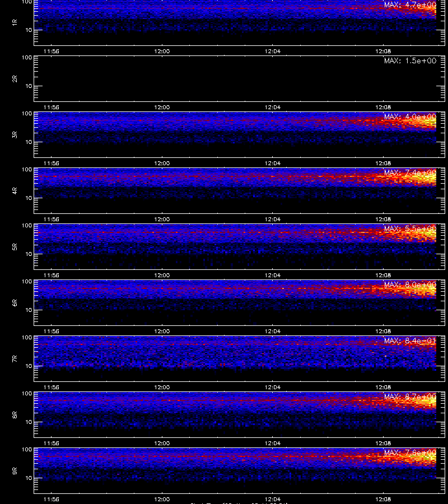The height and width of the screenshot is (504, 448).
Task: Click the 11:56 tick label under panel 5R
Action: click(52, 276)
